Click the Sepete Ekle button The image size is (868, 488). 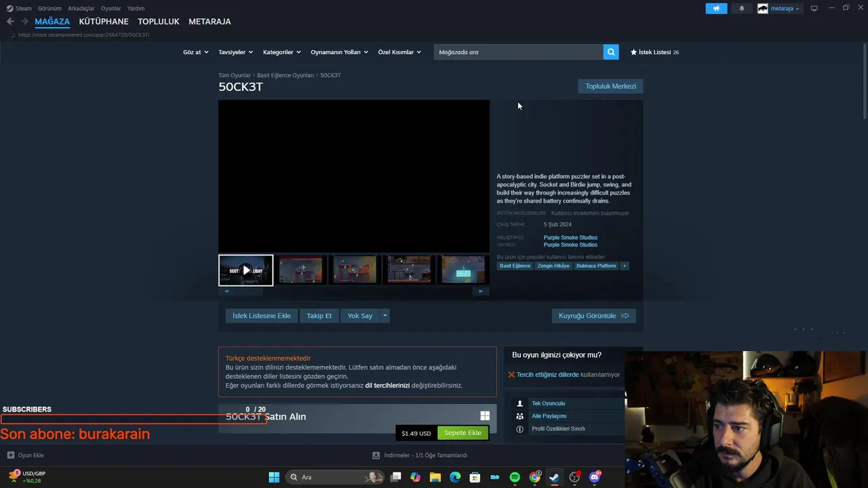click(462, 433)
